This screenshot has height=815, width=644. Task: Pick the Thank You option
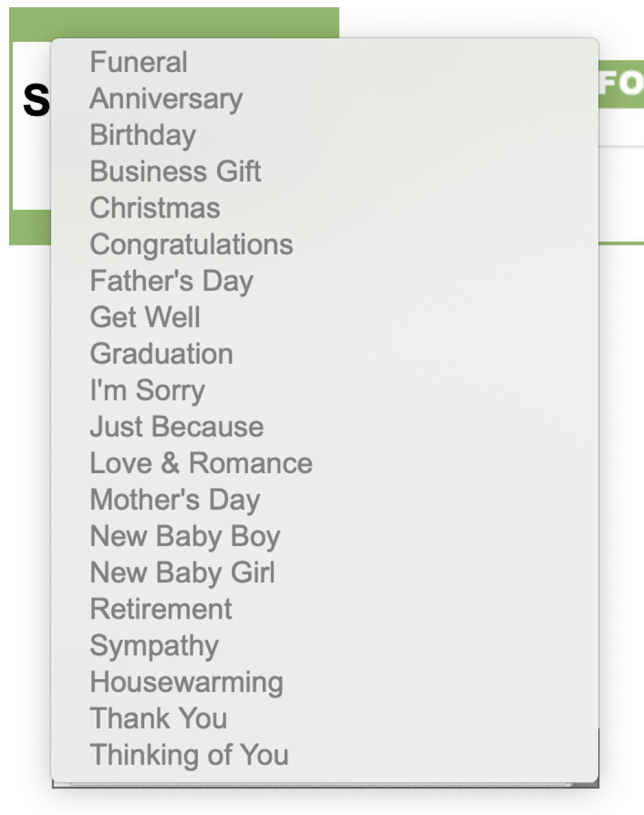158,719
